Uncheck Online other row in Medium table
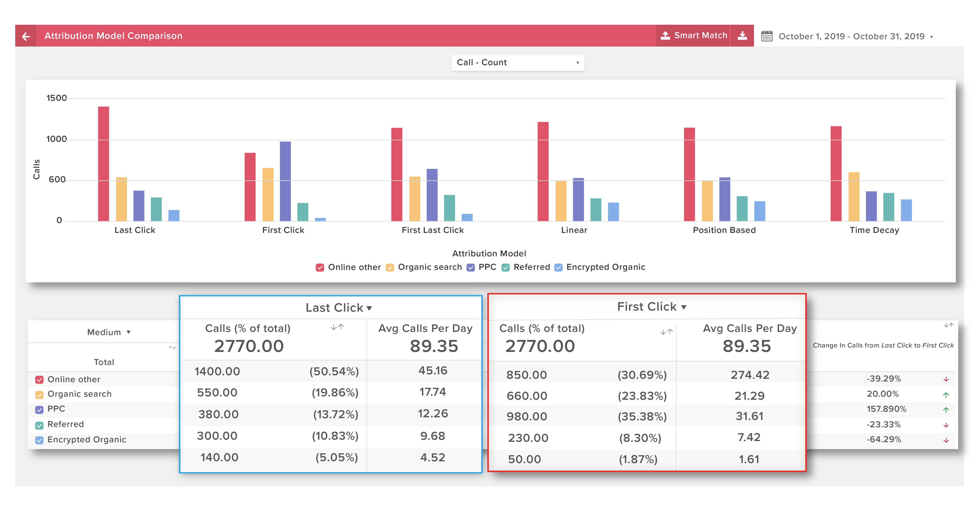 click(39, 380)
